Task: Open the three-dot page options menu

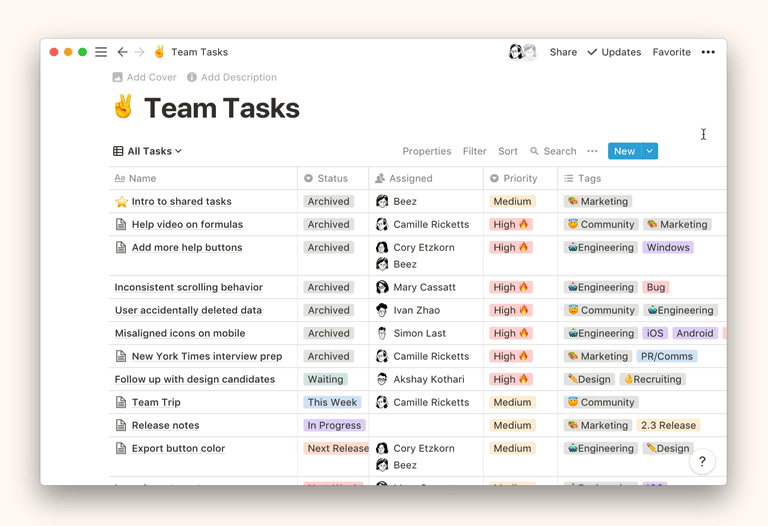Action: (x=708, y=52)
